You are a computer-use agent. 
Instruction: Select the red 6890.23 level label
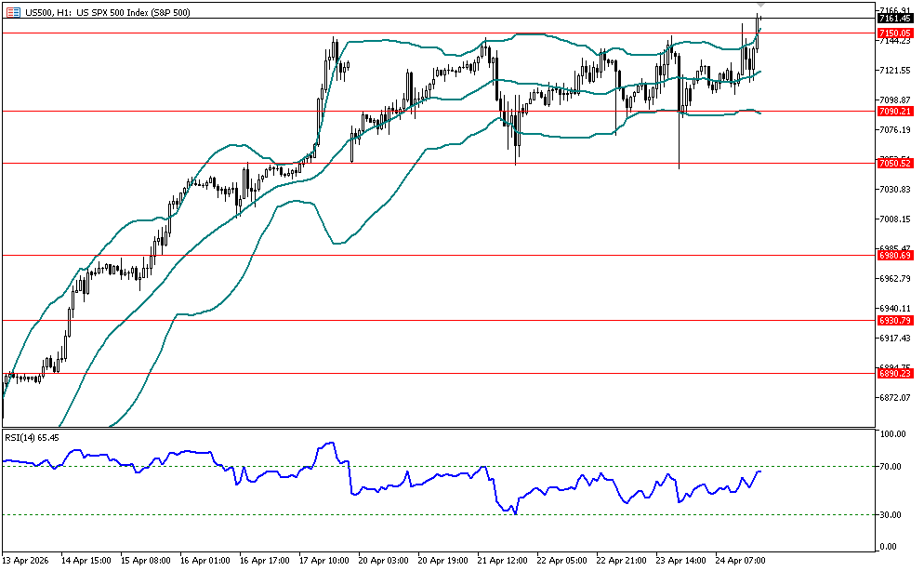893,373
